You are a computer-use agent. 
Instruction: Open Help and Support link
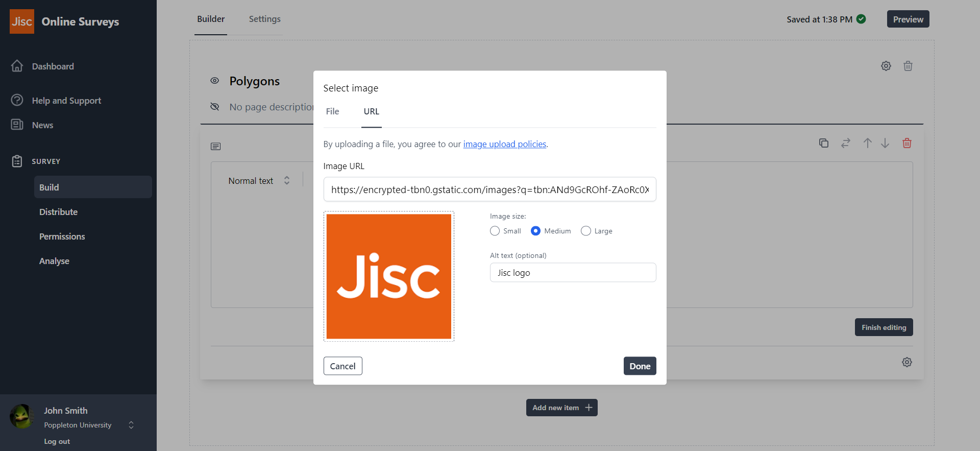pos(66,101)
